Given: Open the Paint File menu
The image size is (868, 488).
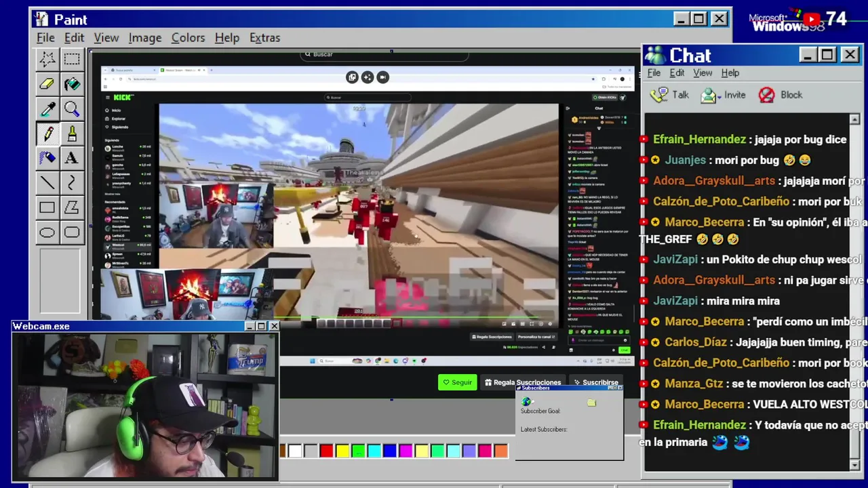Looking at the screenshot, I should coord(45,38).
